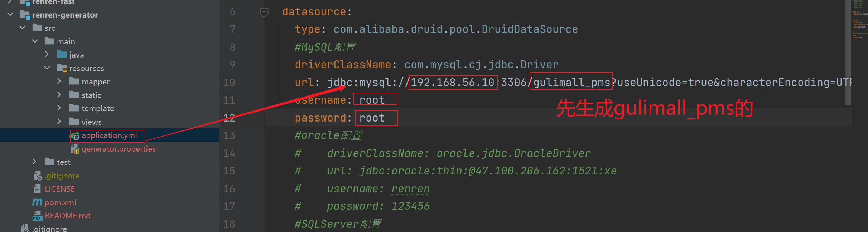Click the main folder icon
Image resolution: width=868 pixels, height=232 pixels.
(49, 41)
